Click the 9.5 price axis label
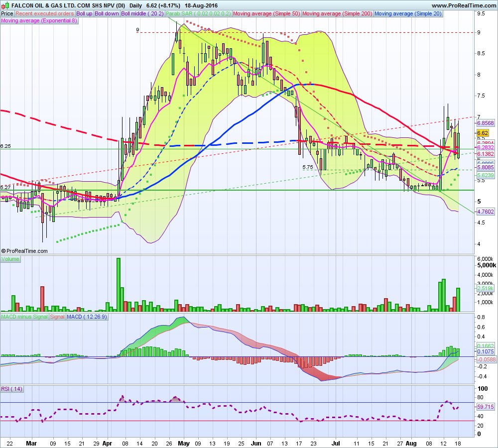498x448 pixels. click(x=481, y=13)
